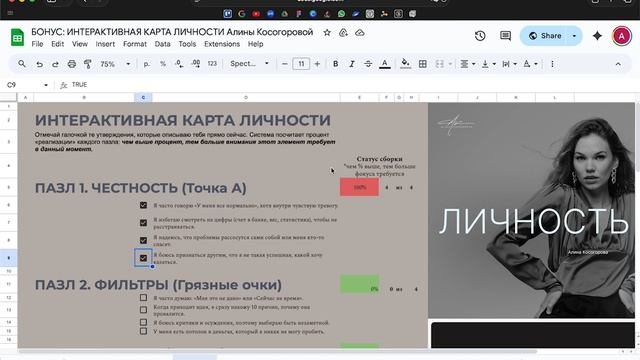Open the merge cells tool
The height and width of the screenshot is (360, 640).
(440, 64)
